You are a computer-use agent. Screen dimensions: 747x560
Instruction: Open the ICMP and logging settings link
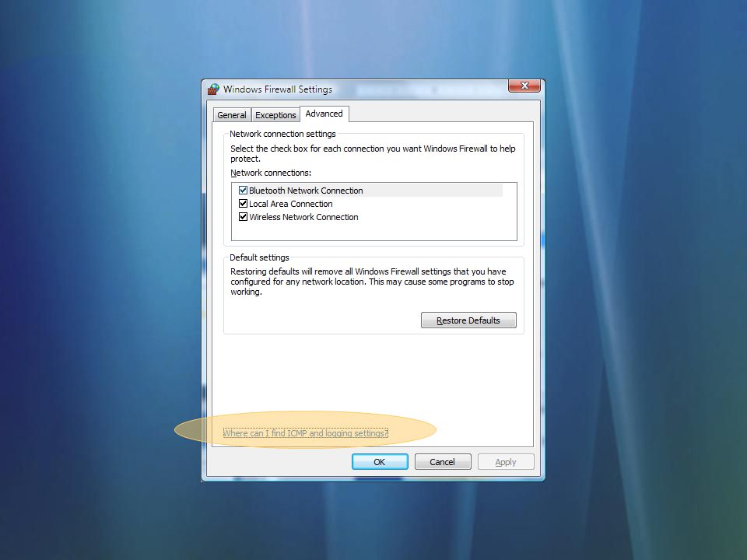pos(305,433)
